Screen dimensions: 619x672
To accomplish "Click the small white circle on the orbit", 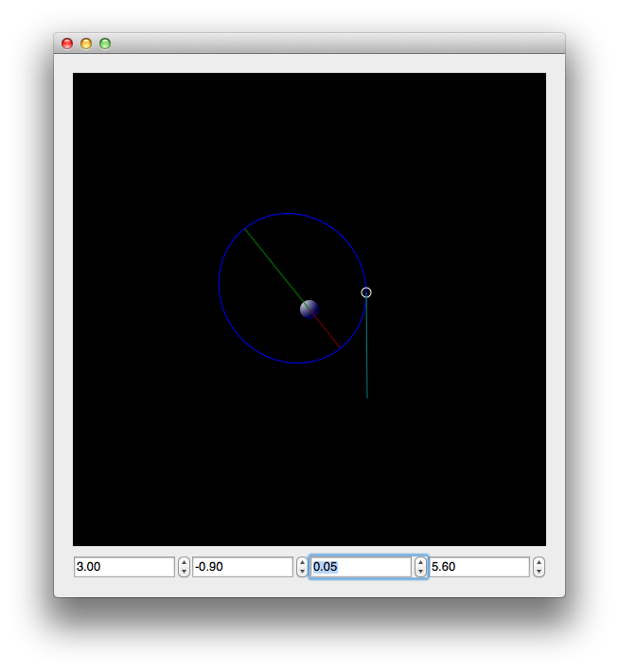I will click(x=366, y=292).
